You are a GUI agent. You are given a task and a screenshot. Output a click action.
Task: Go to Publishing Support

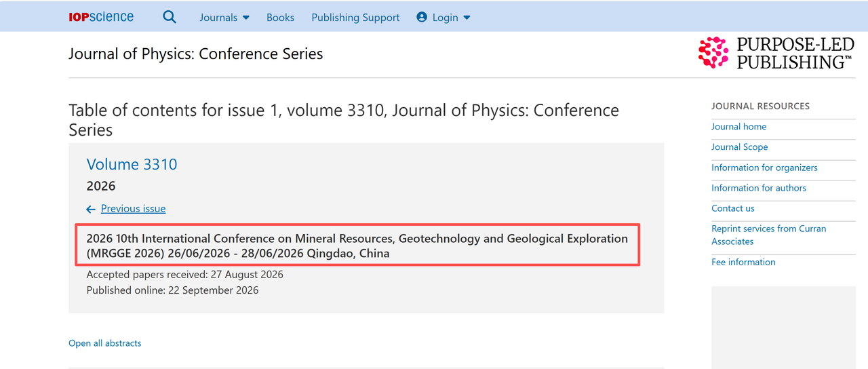coord(355,18)
